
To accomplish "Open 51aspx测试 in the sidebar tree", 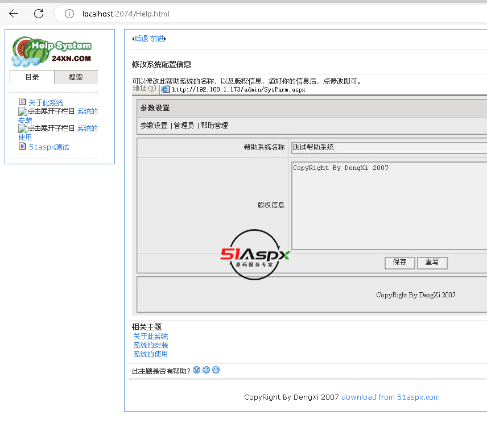I will click(x=49, y=147).
